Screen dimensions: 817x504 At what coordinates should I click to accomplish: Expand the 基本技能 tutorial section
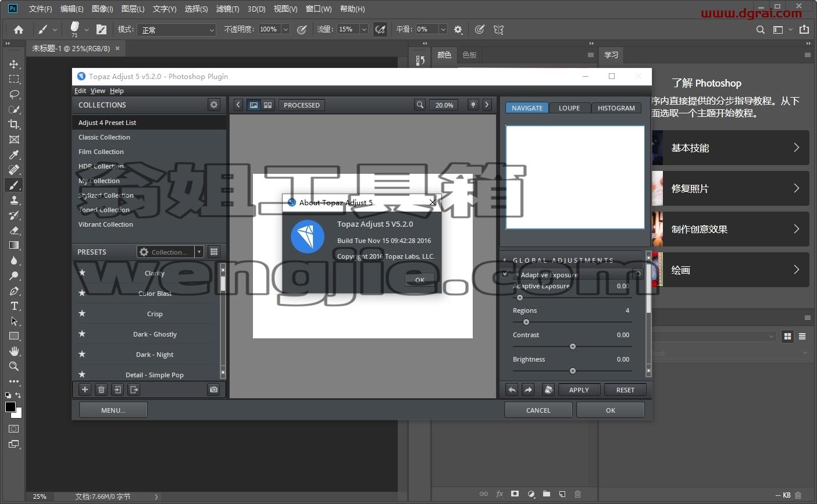tap(730, 148)
